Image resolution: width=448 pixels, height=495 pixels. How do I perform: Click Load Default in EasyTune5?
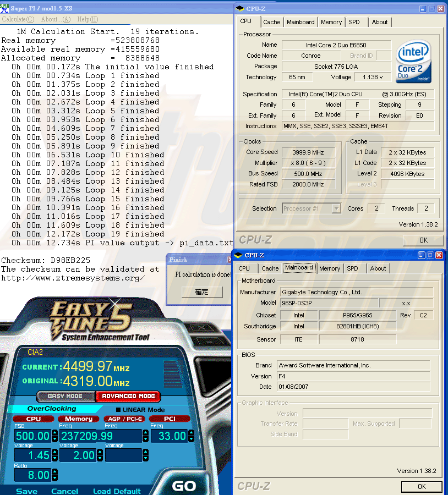[117, 491]
